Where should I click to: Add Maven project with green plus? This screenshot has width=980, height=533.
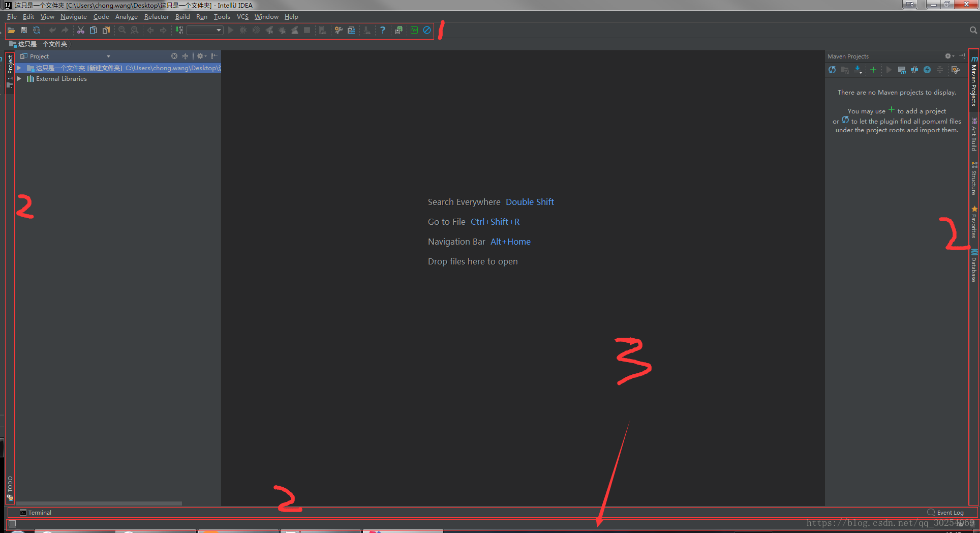[x=873, y=70]
